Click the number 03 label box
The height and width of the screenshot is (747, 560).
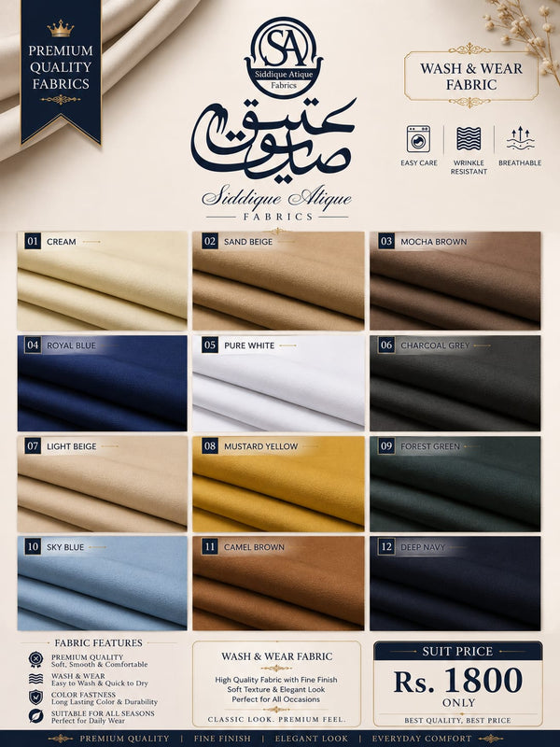[386, 241]
